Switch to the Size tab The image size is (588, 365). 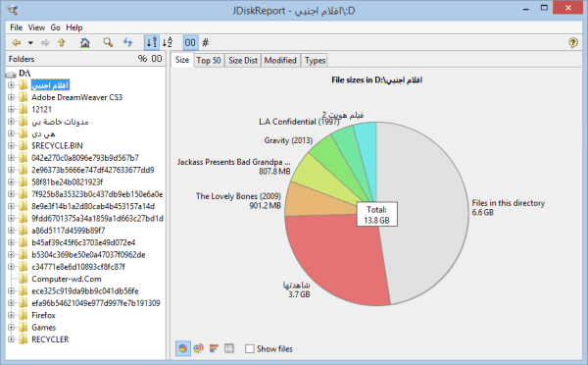(182, 60)
